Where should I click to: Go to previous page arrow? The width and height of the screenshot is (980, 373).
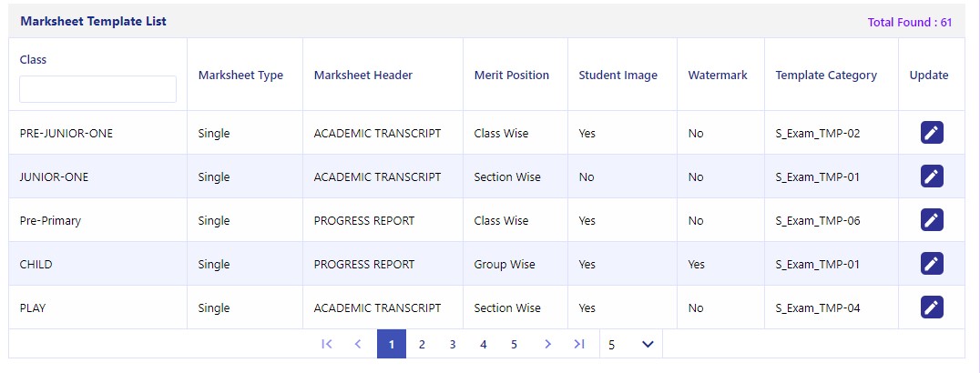[x=358, y=344]
